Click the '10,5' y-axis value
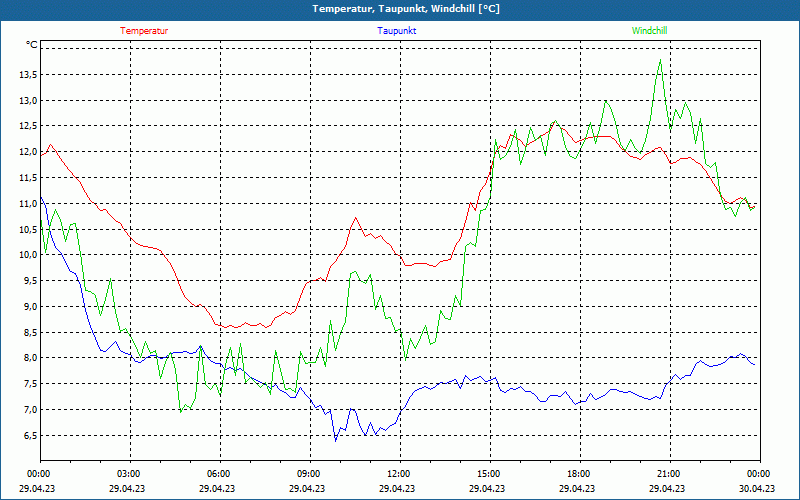 [x=28, y=229]
